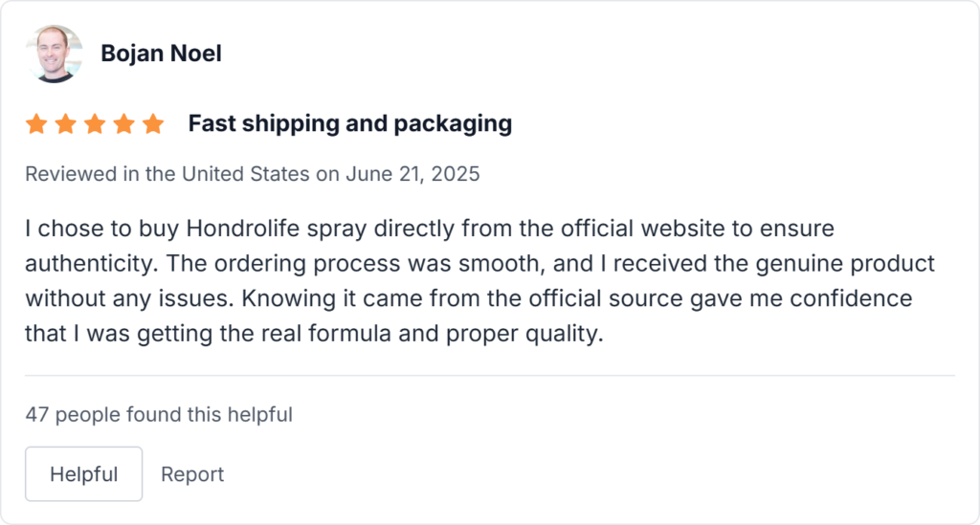Open the reviewer name Bojan Noel
This screenshot has height=525, width=980.
pyautogui.click(x=161, y=54)
